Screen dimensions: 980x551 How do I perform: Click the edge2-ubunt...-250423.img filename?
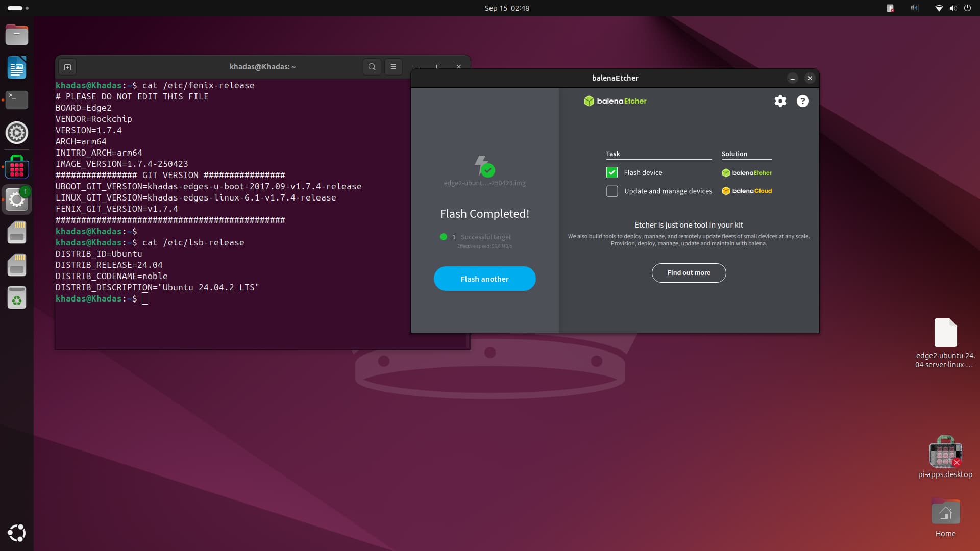coord(484,183)
